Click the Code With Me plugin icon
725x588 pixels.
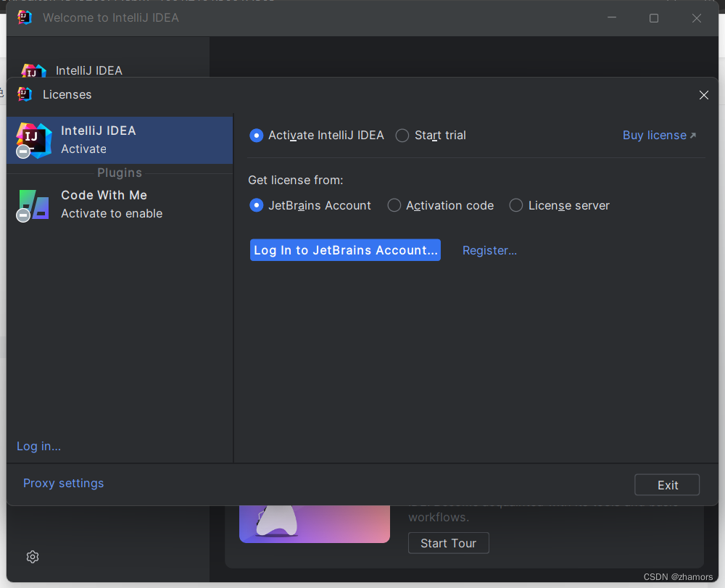33,204
